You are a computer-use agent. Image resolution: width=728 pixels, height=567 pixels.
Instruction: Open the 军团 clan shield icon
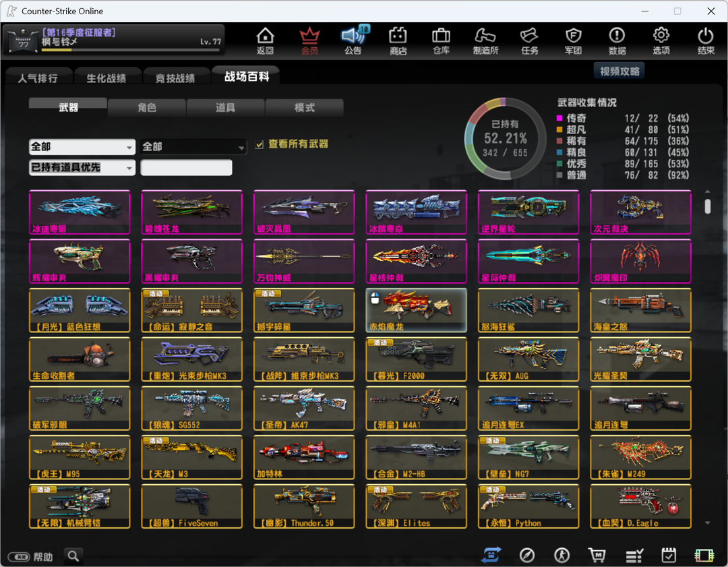coord(574,41)
